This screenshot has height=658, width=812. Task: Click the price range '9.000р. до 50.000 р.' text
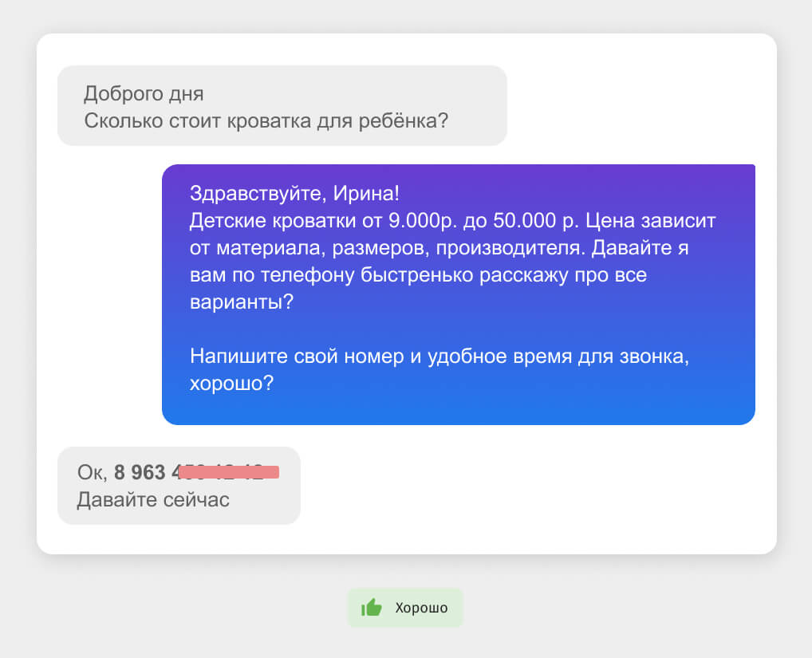pyautogui.click(x=483, y=221)
